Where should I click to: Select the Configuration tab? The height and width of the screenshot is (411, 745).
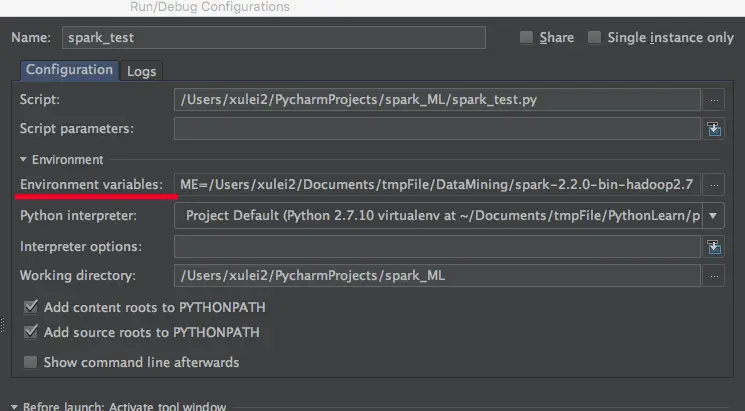(x=69, y=70)
